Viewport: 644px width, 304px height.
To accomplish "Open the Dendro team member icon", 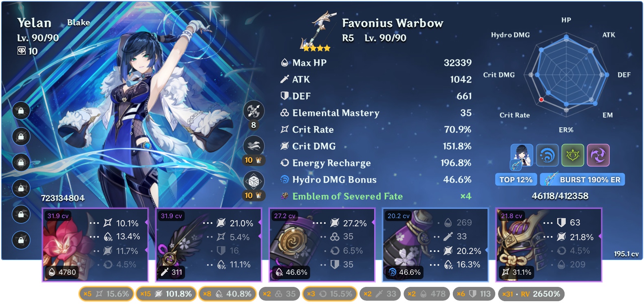I will click(573, 155).
